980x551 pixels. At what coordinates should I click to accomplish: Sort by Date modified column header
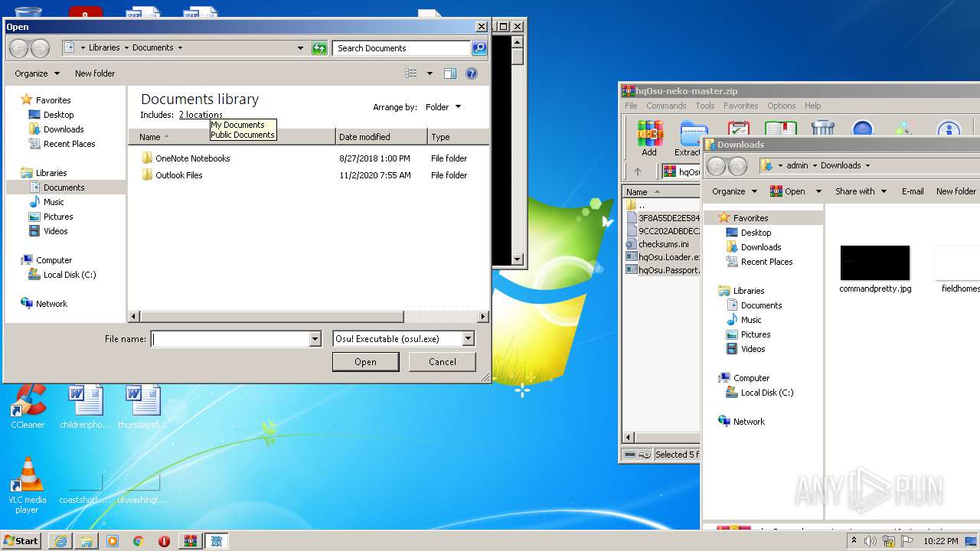point(381,137)
